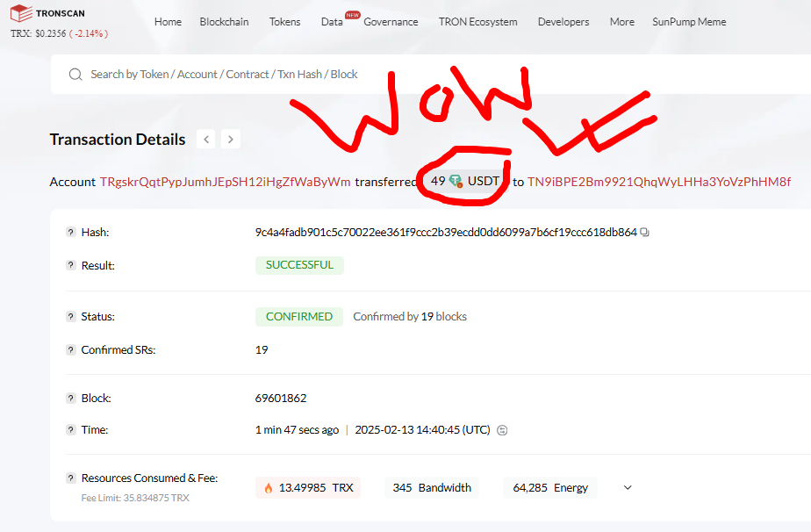Click the search magnifier icon

pos(75,75)
